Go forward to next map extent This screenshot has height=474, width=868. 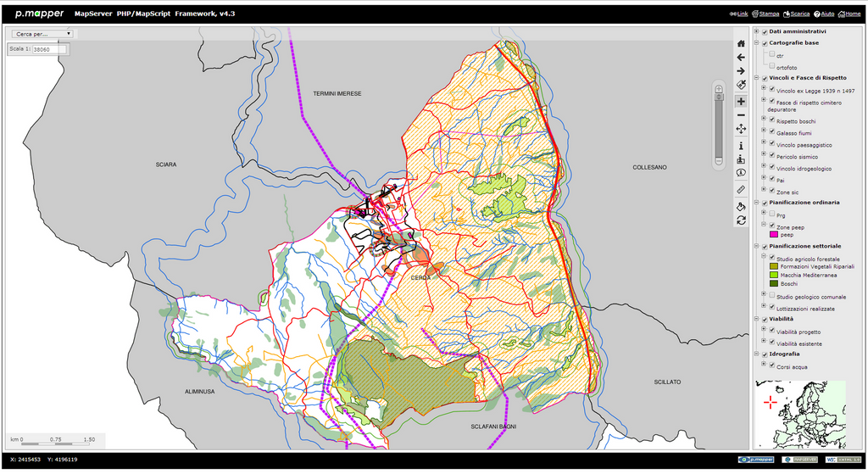[741, 70]
